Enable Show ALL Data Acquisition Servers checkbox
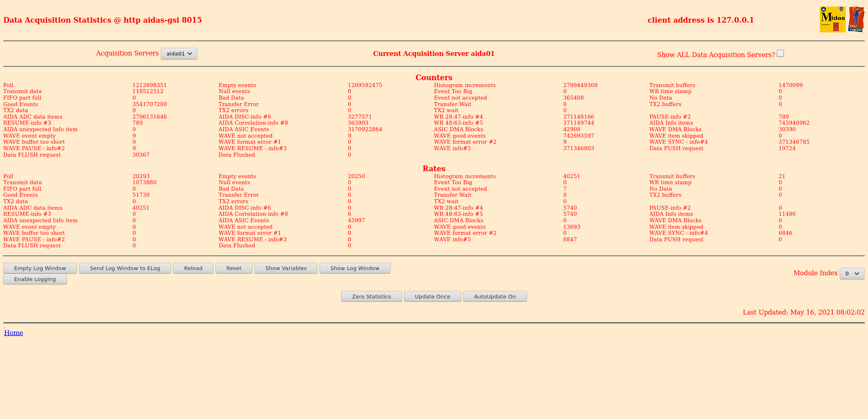 780,53
